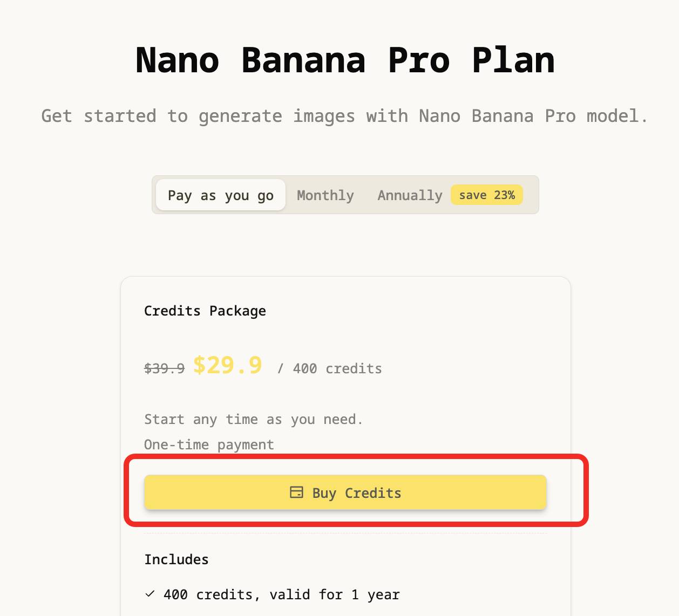
Task: Click the word Credits on the yellow button
Action: coord(373,493)
